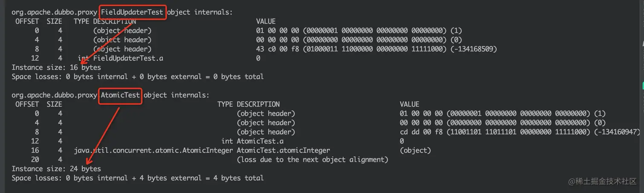Image resolution: width=644 pixels, height=193 pixels.
Task: Click the red-boxed AtomicTest class name
Action: (121, 95)
